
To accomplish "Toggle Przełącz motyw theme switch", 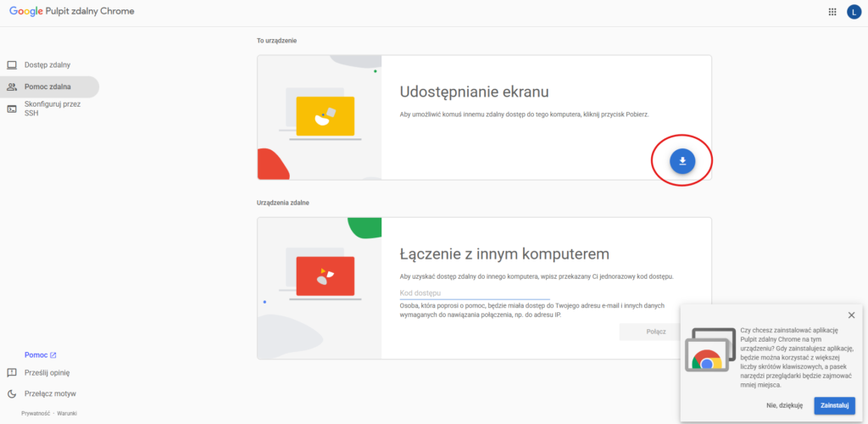I will pyautogui.click(x=50, y=393).
